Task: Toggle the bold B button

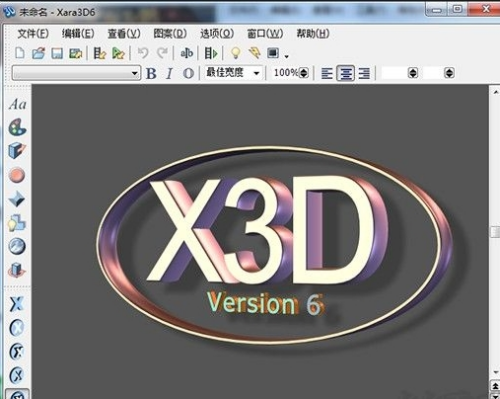Action: (151, 73)
